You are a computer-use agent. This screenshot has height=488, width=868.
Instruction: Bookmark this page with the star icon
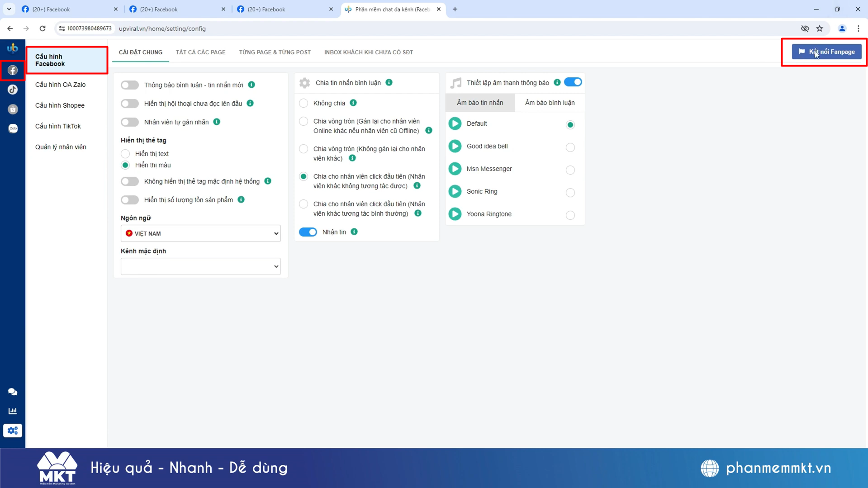pos(820,28)
